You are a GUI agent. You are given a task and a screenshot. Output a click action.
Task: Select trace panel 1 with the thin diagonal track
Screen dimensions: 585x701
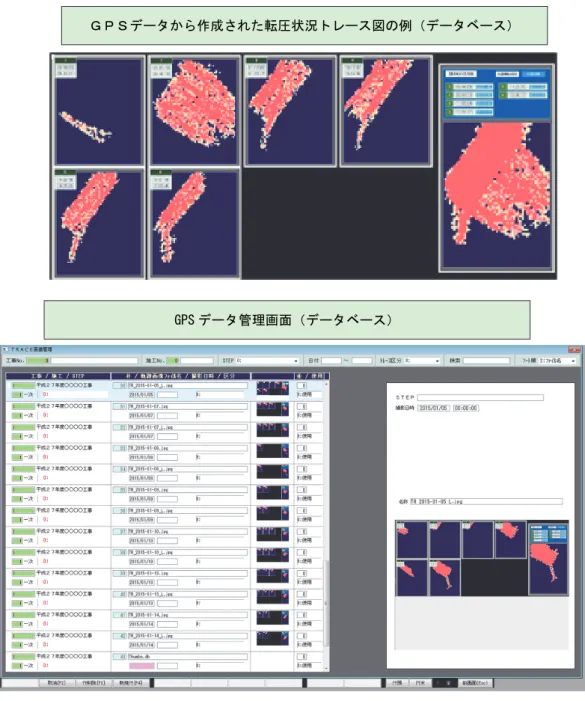(99, 110)
